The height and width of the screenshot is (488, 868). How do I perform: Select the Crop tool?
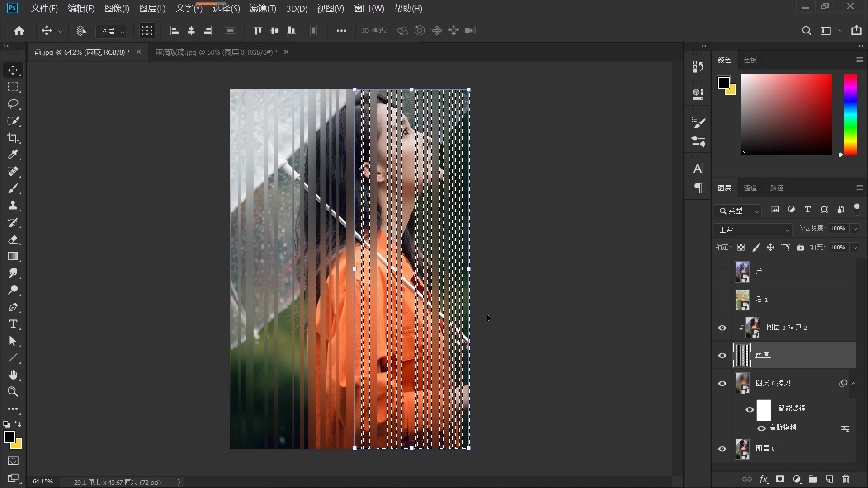tap(13, 138)
